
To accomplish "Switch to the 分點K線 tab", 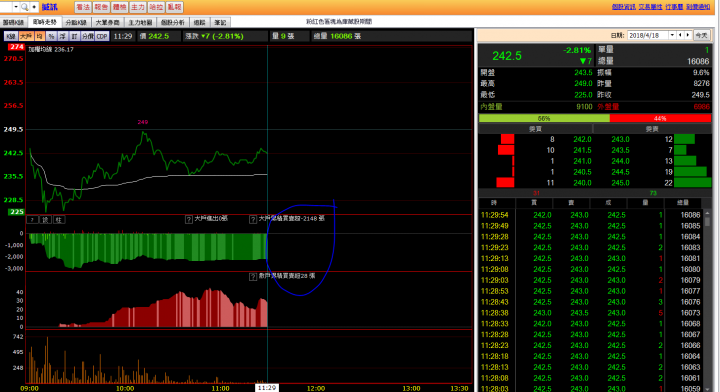I will (x=76, y=22).
